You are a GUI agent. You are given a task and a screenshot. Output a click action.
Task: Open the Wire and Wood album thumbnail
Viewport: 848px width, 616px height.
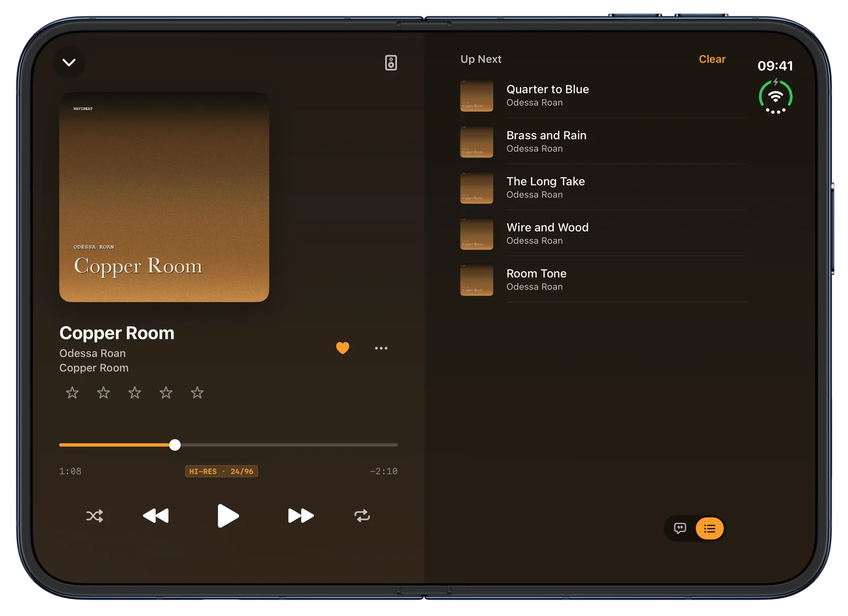pos(476,234)
